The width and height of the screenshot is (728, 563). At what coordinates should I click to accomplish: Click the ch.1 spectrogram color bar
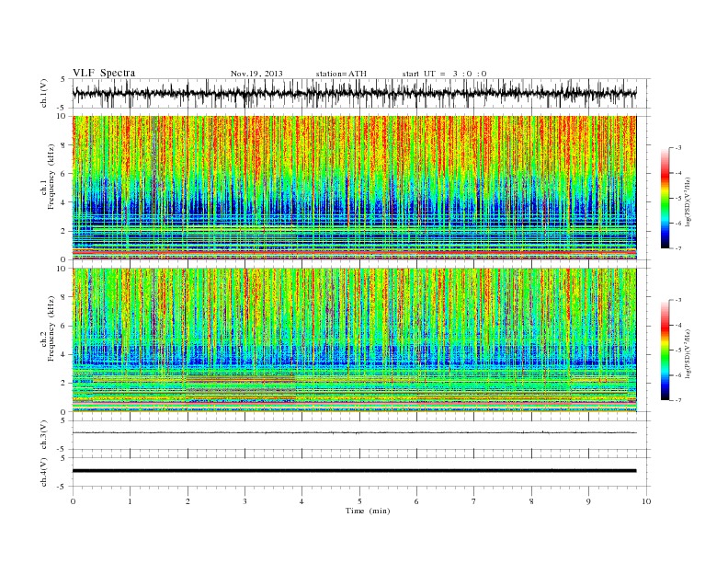point(665,198)
